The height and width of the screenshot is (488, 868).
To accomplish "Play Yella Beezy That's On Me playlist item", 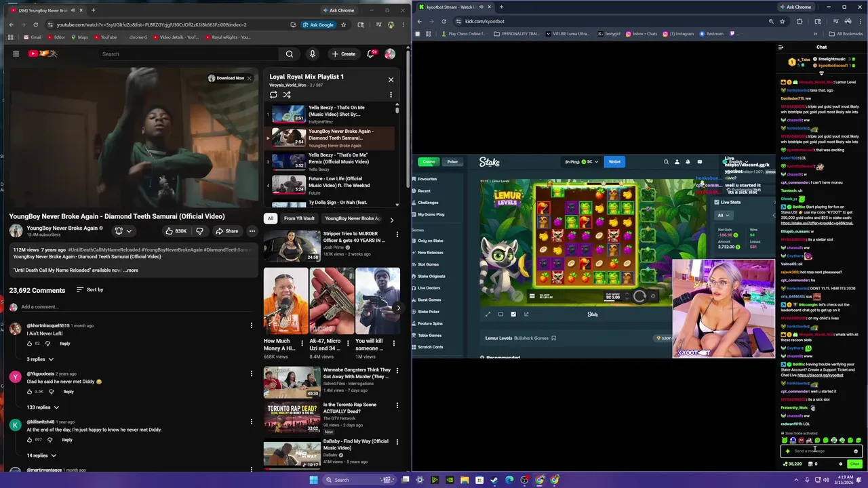I will pyautogui.click(x=331, y=114).
